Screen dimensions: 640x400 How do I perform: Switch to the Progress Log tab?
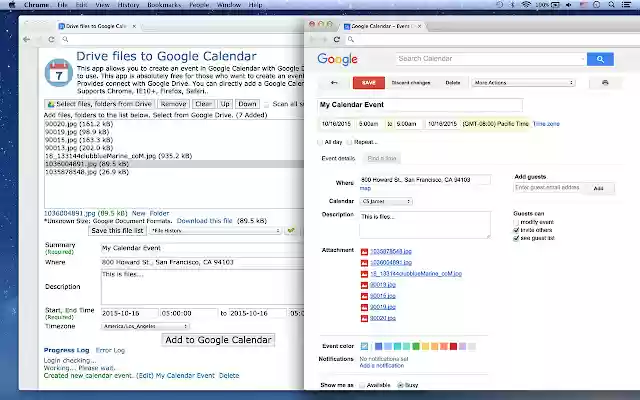[66, 351]
